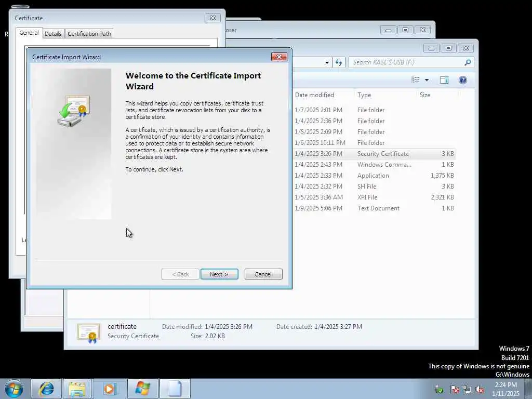This screenshot has width=532, height=399.
Task: Open Windows Explorer taskbar icon
Action: pyautogui.click(x=77, y=389)
